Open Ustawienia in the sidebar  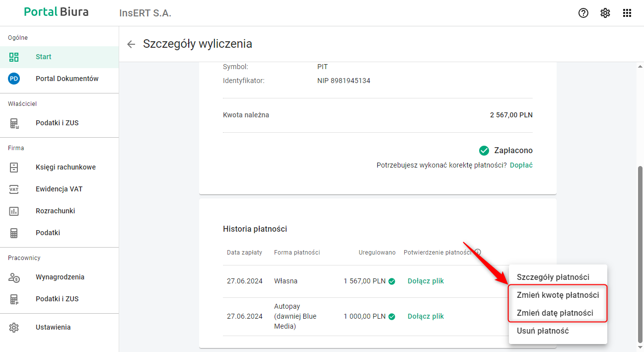[x=53, y=327]
